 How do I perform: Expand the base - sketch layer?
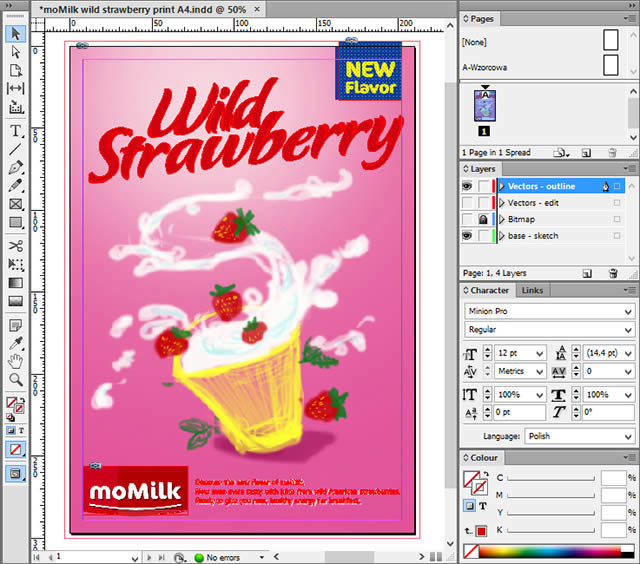click(x=502, y=236)
